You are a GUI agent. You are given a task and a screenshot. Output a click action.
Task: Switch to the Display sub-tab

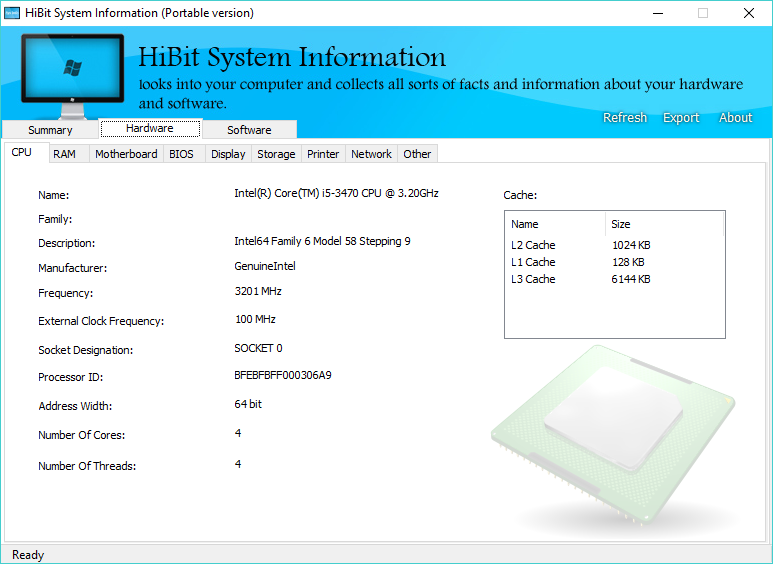pos(228,154)
